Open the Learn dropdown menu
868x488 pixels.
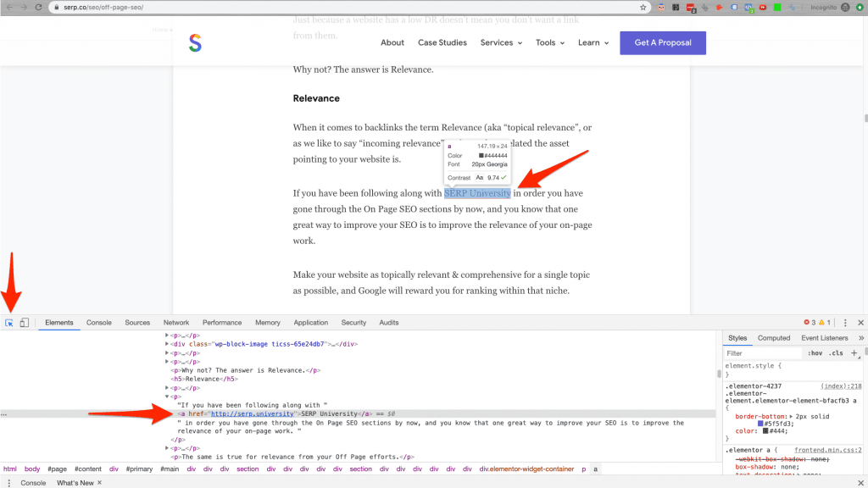pos(593,42)
